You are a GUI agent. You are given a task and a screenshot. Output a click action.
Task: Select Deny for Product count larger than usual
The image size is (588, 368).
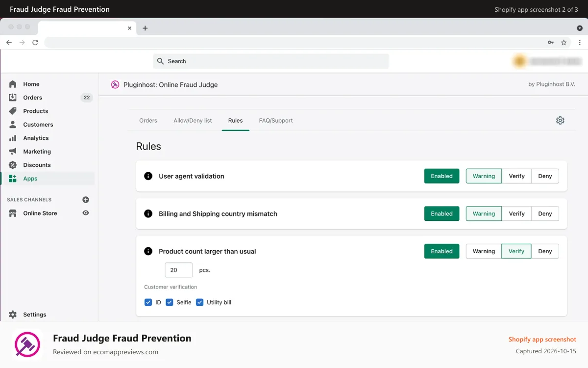(545, 251)
